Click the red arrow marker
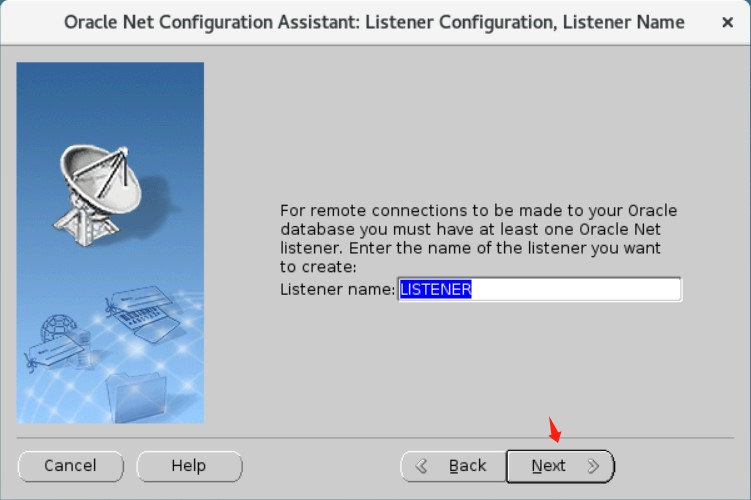Screen dimensions: 751x500 [x=554, y=430]
